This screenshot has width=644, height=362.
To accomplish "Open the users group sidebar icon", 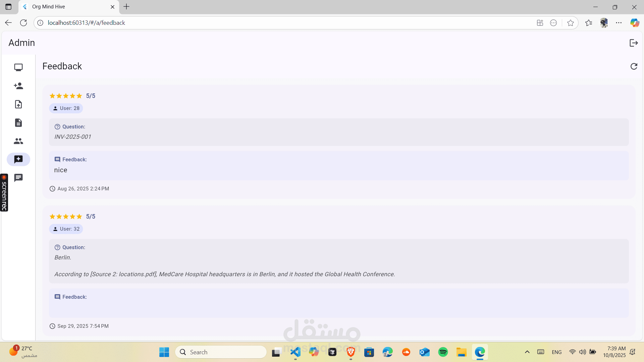I will tap(18, 141).
